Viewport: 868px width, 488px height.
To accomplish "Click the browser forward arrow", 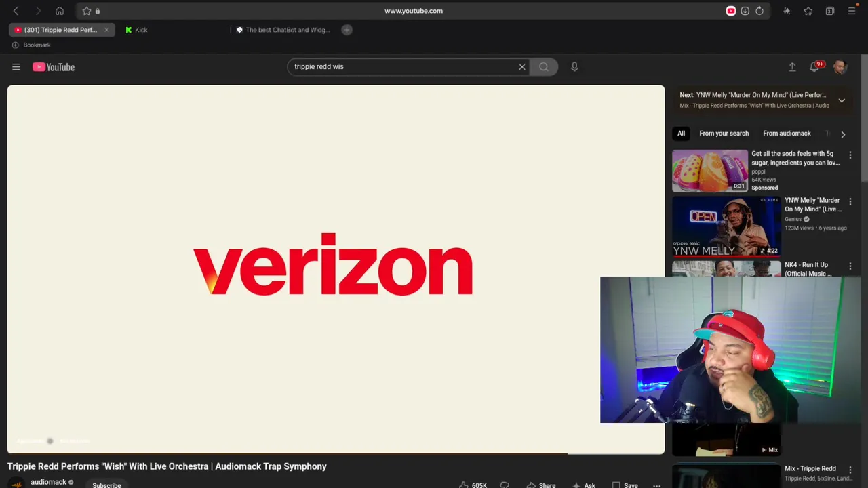I will pyautogui.click(x=38, y=11).
